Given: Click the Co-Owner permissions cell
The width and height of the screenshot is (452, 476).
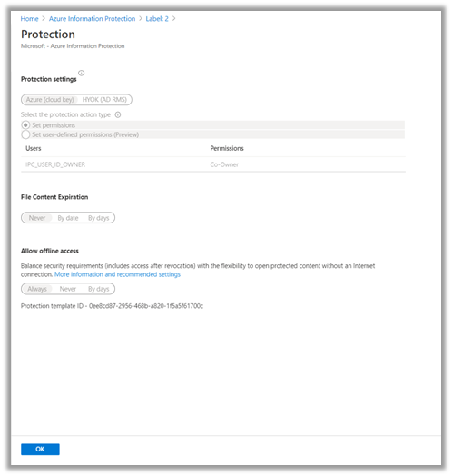Looking at the screenshot, I should coord(224,164).
